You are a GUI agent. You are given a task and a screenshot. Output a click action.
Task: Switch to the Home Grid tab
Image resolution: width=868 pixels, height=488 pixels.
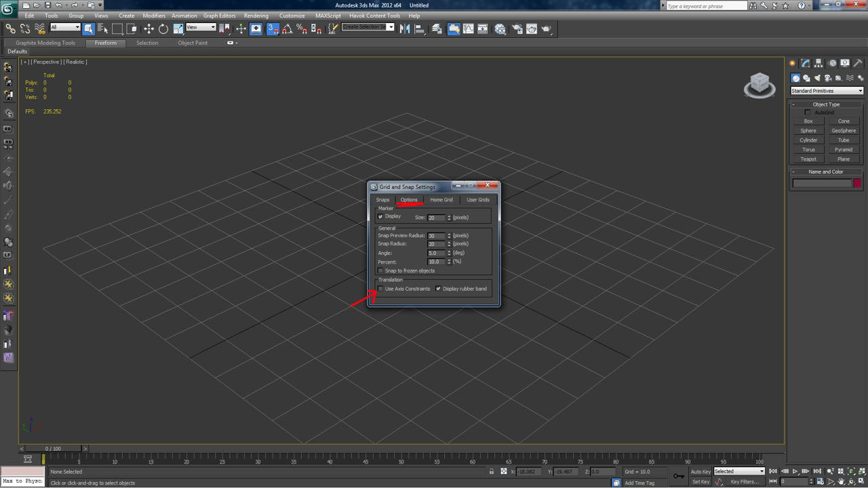click(x=441, y=200)
